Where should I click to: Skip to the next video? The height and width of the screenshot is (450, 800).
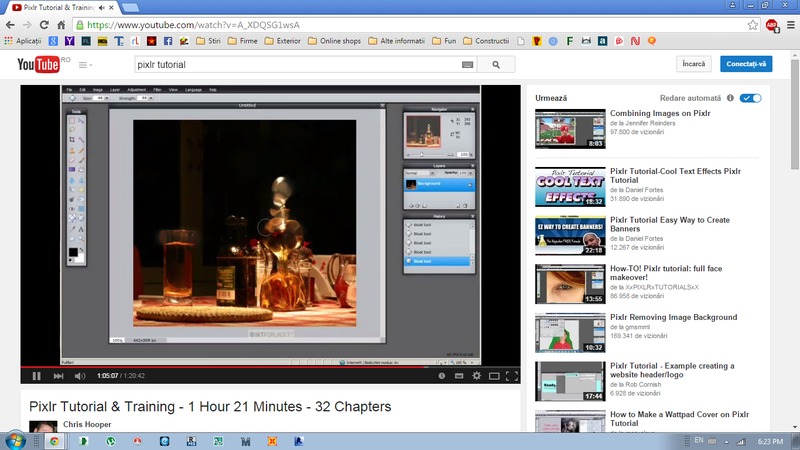click(58, 376)
